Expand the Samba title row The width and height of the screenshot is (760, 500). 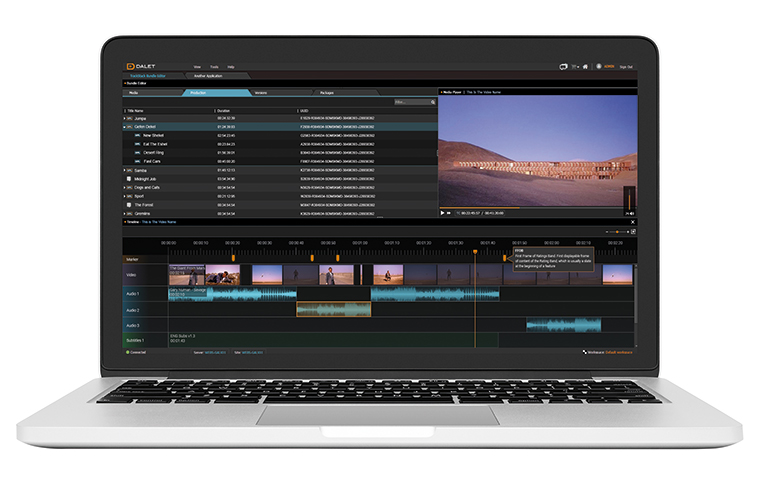click(125, 170)
